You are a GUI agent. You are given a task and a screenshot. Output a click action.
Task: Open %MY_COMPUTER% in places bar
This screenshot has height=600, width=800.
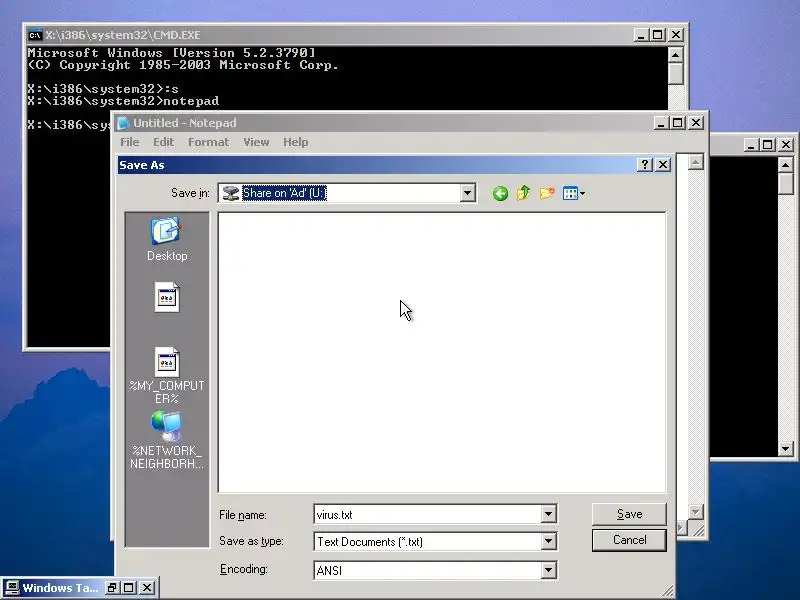coord(167,376)
